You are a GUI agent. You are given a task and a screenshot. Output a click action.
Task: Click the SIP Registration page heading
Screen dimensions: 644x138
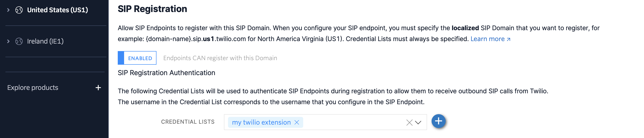point(152,9)
